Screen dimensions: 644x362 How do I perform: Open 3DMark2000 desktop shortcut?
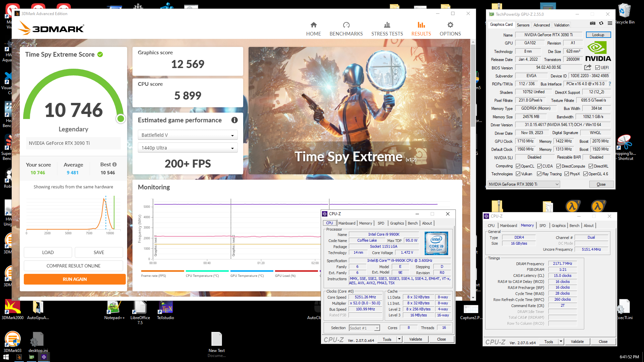point(12,310)
